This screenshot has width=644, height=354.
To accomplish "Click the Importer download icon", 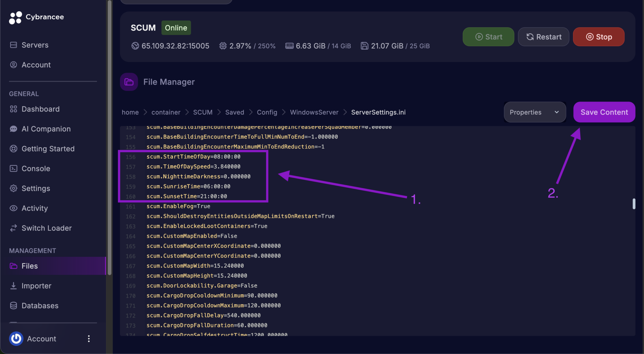I will [14, 286].
